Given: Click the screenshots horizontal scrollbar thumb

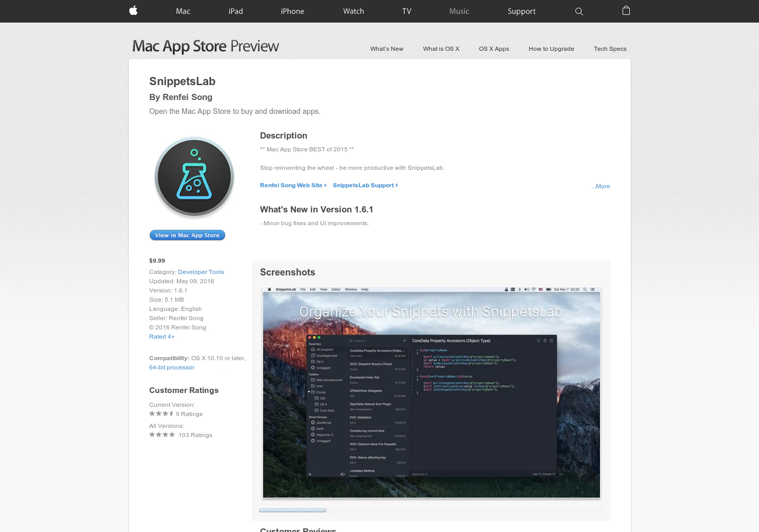Looking at the screenshot, I should click(x=292, y=510).
